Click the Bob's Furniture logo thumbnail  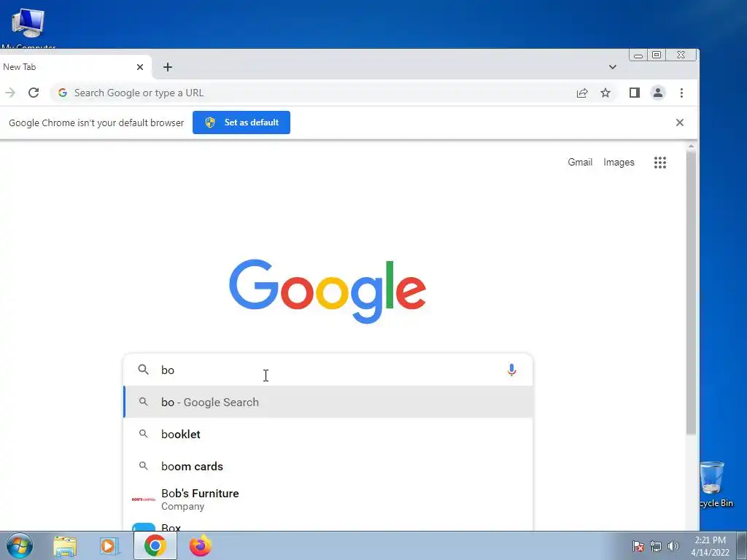[x=144, y=499]
